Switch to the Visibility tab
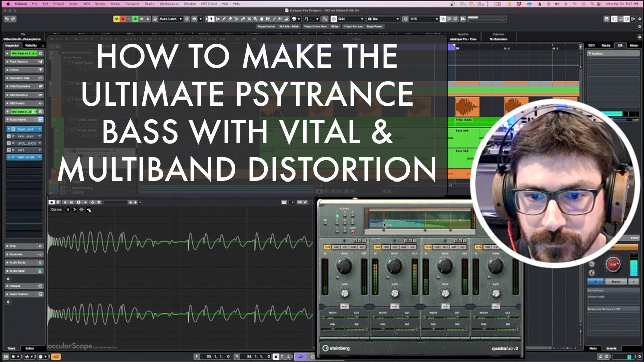This screenshot has height=362, width=644. [x=31, y=45]
